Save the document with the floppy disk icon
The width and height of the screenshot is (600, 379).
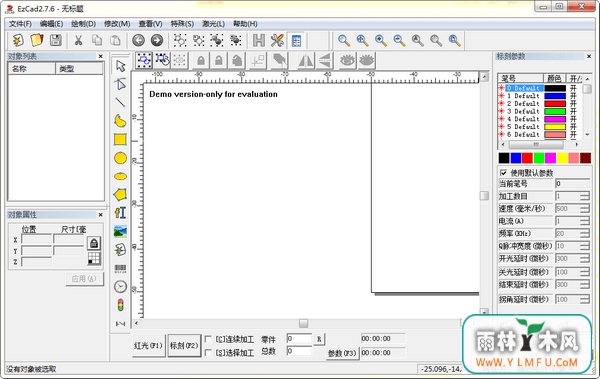click(x=55, y=40)
